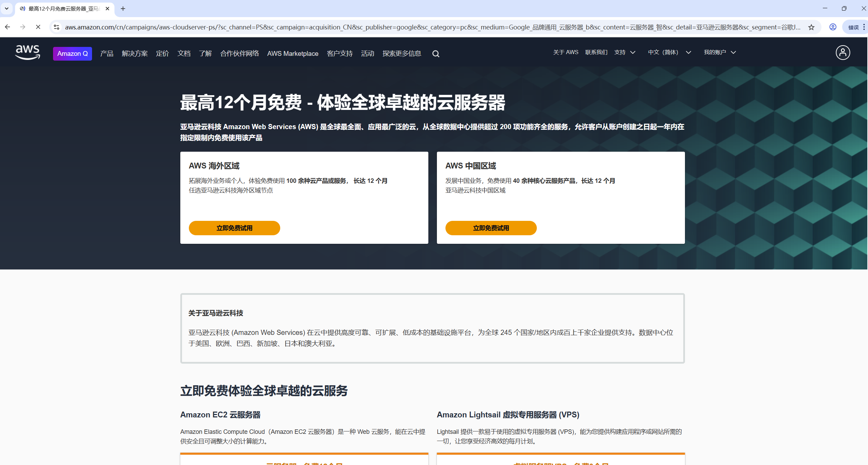This screenshot has height=465, width=868.
Task: Click the browser forward arrow
Action: [x=23, y=27]
